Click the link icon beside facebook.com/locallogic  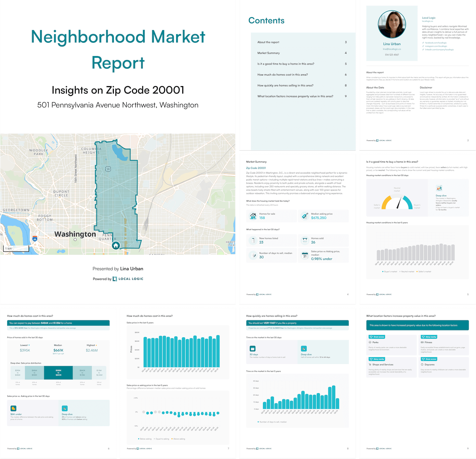pos(423,43)
